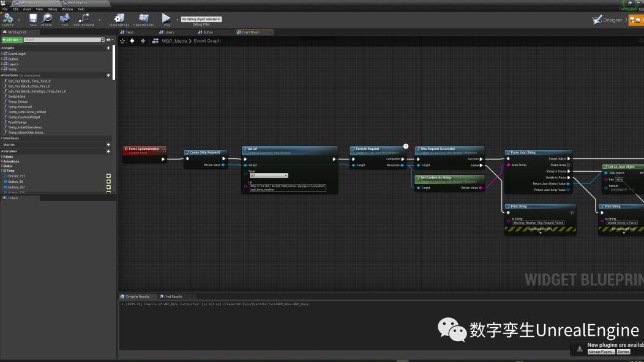Click the Hide Unrelated toolbar icon
The height and width of the screenshot is (362, 644).
pos(84,18)
